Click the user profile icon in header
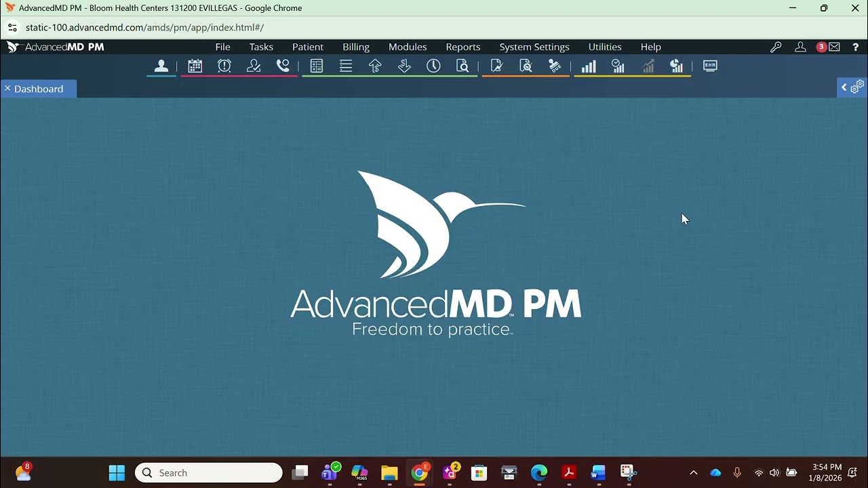This screenshot has height=488, width=868. 800,47
